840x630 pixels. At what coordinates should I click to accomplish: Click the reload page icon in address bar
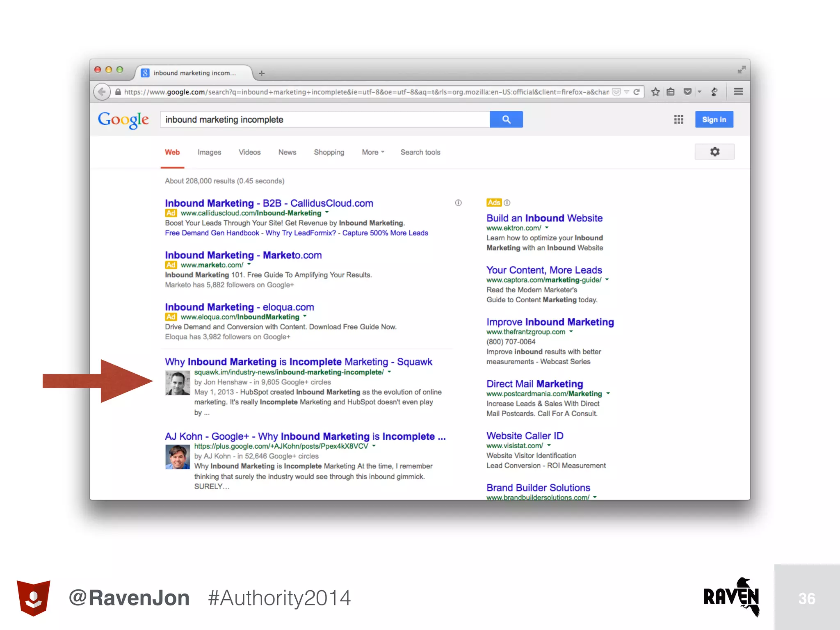tap(637, 92)
